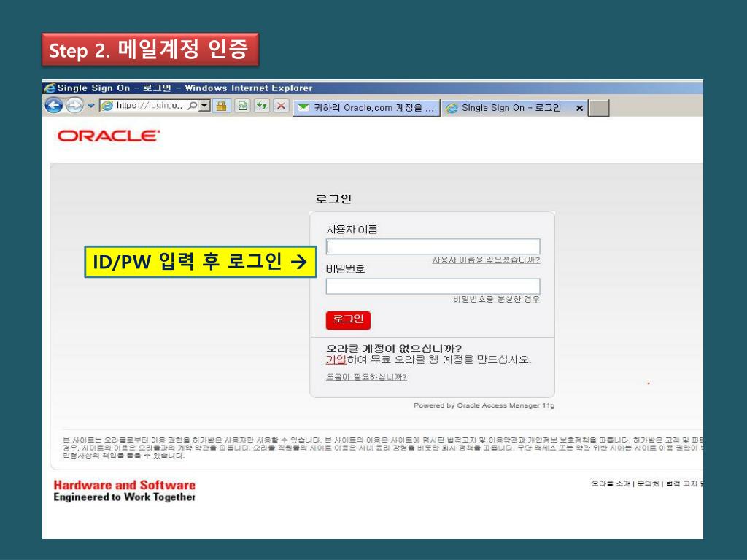Click the 로그인 heading above the form
The image size is (747, 560).
pyautogui.click(x=333, y=199)
